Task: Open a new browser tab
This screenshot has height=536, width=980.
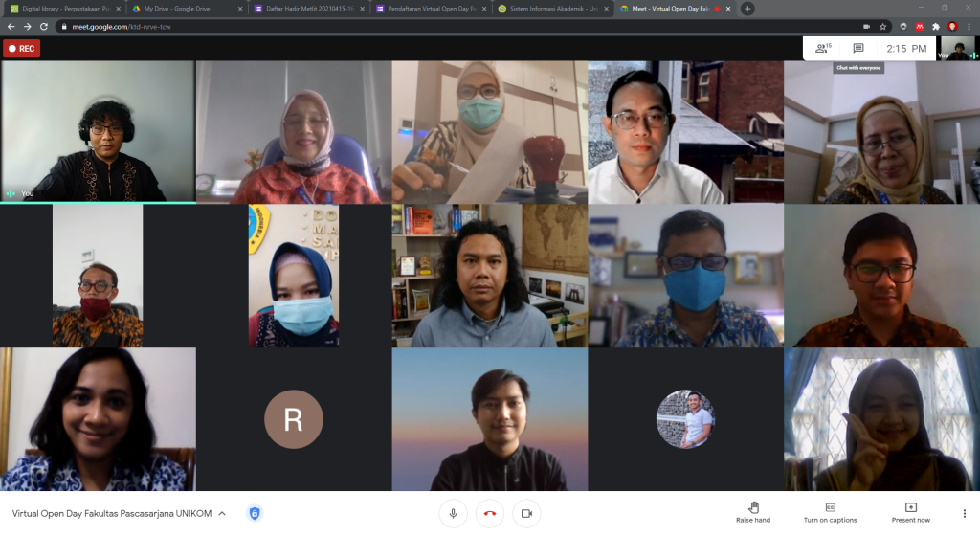Action: [747, 9]
